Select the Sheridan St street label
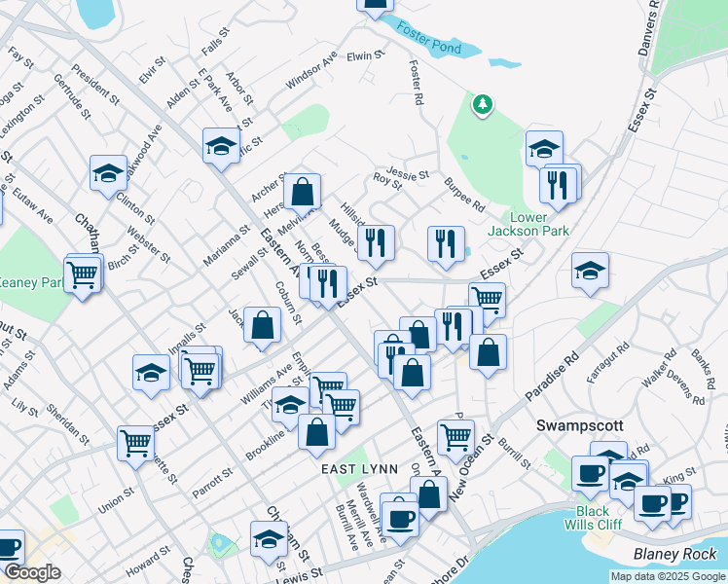 click(x=67, y=424)
